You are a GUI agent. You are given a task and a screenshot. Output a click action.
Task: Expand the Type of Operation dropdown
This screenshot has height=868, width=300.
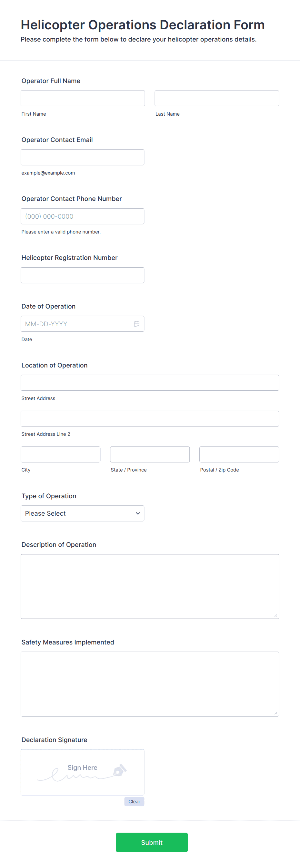(x=82, y=513)
